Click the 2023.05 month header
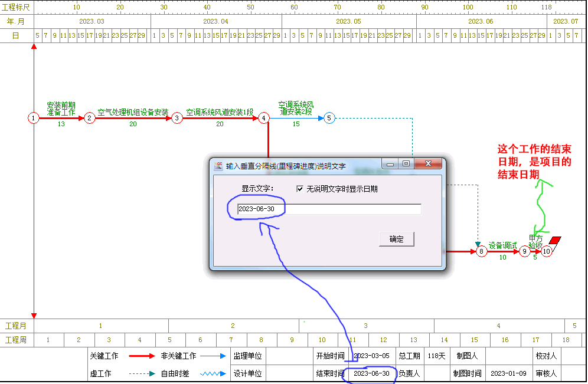The image size is (588, 384). click(x=348, y=21)
